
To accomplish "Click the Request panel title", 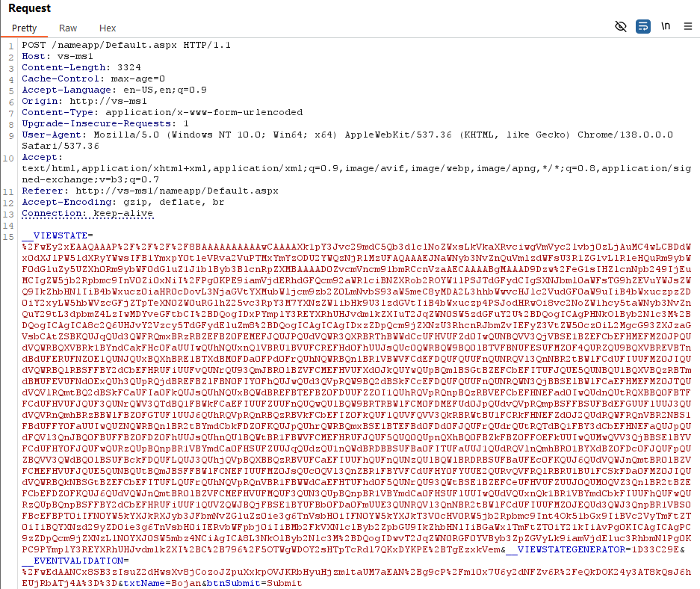I will pos(29,8).
